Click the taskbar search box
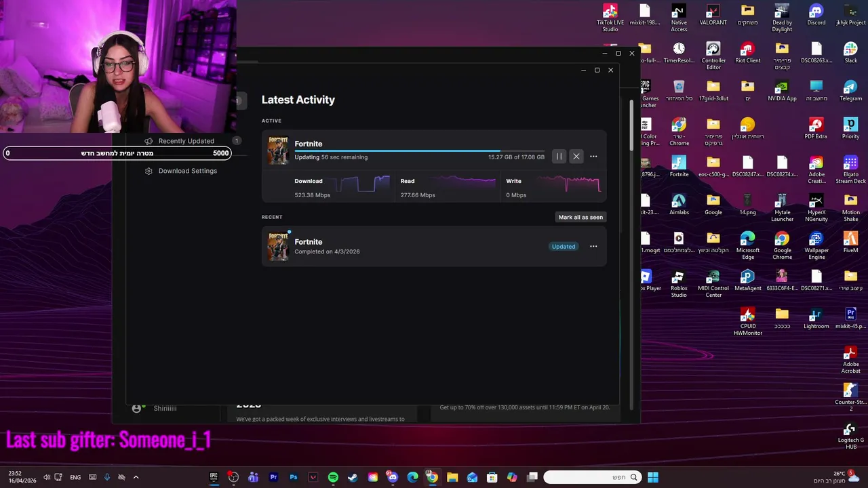Image resolution: width=868 pixels, height=488 pixels. (592, 477)
